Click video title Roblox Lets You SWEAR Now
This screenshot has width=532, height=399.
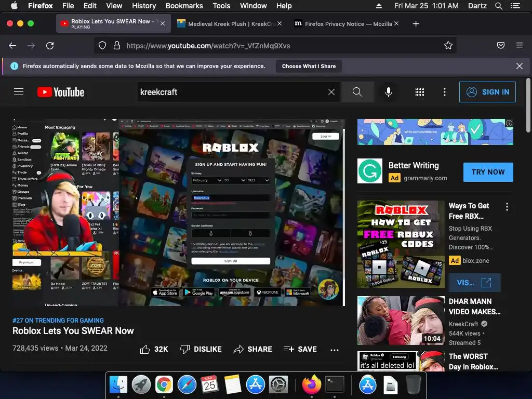(73, 331)
